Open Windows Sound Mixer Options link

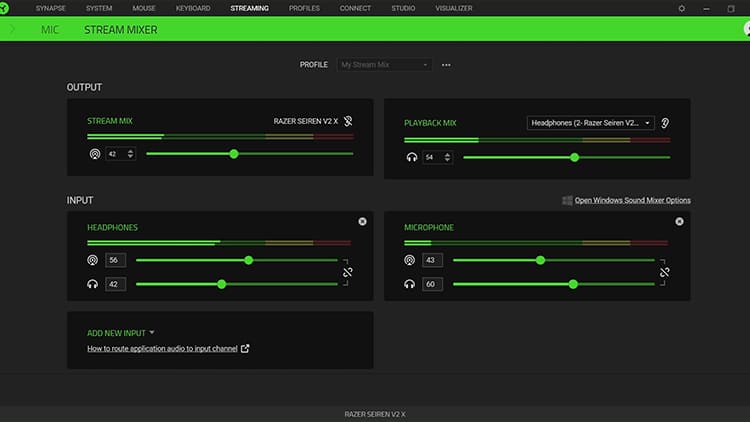pyautogui.click(x=632, y=200)
